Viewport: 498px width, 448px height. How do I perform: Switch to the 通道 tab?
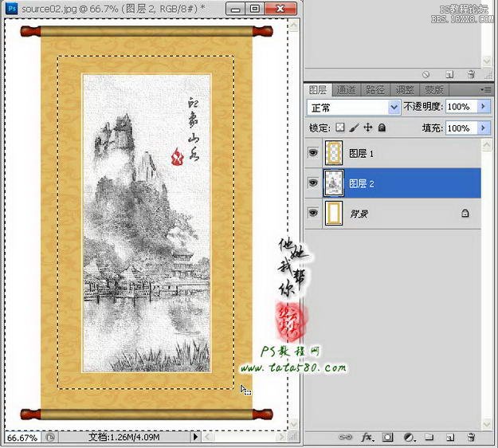tap(346, 90)
